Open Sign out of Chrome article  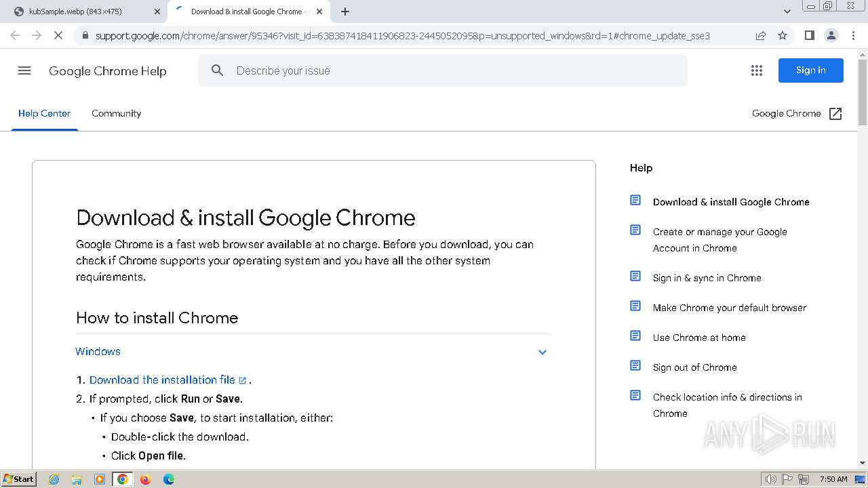tap(695, 367)
